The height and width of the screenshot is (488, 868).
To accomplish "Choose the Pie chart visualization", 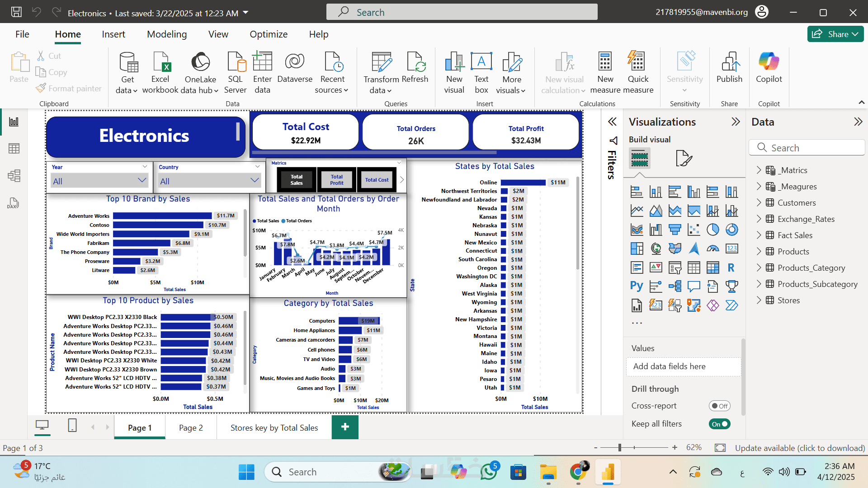I will click(712, 230).
